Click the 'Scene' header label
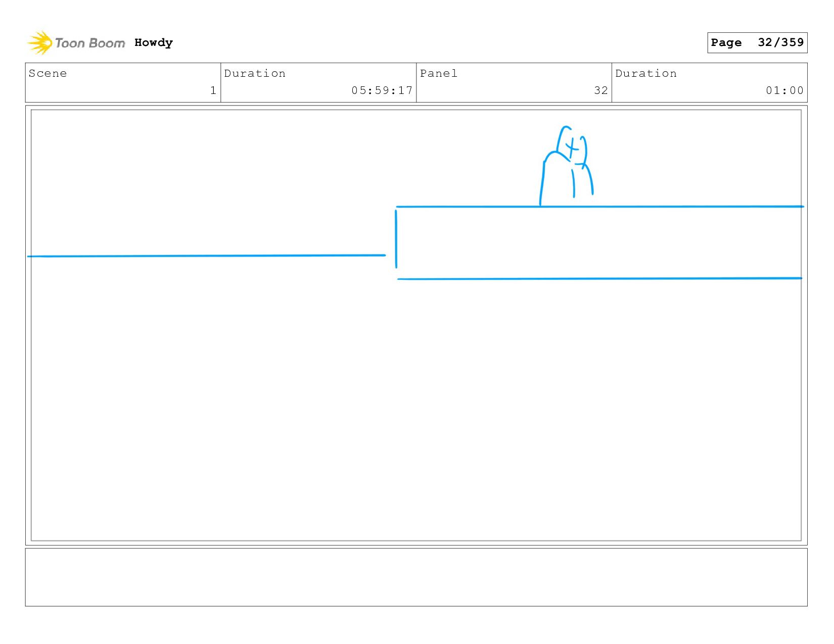 48,73
